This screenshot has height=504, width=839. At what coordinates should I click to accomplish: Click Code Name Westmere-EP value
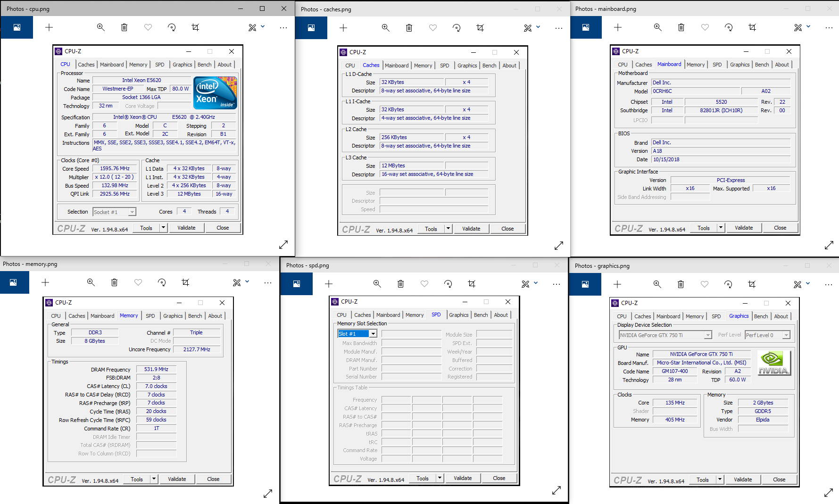[x=117, y=89]
